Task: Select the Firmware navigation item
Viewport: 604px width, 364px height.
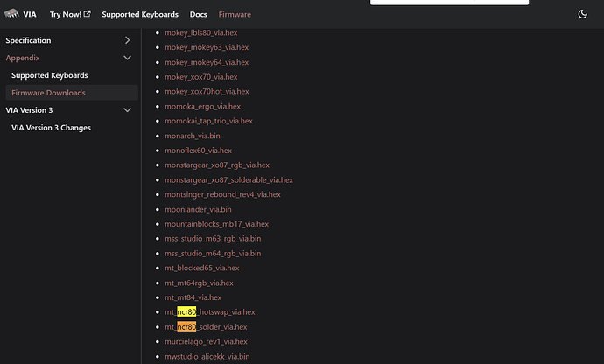Action: 235,14
